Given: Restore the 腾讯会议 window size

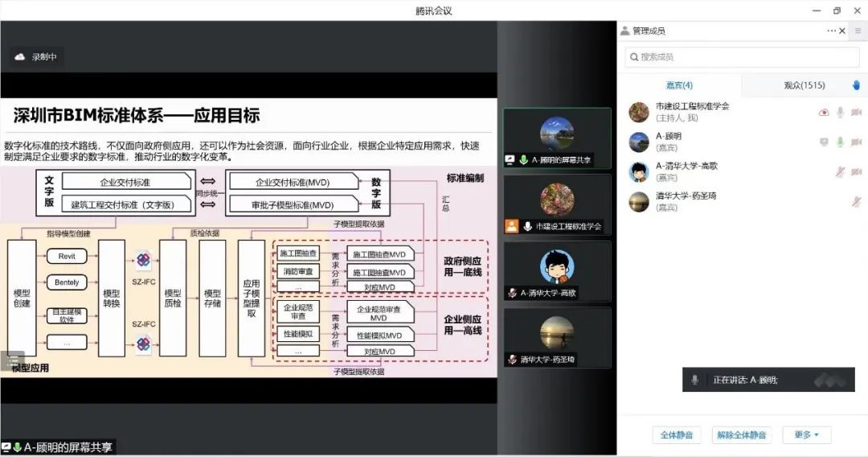Looking at the screenshot, I should tap(837, 10).
